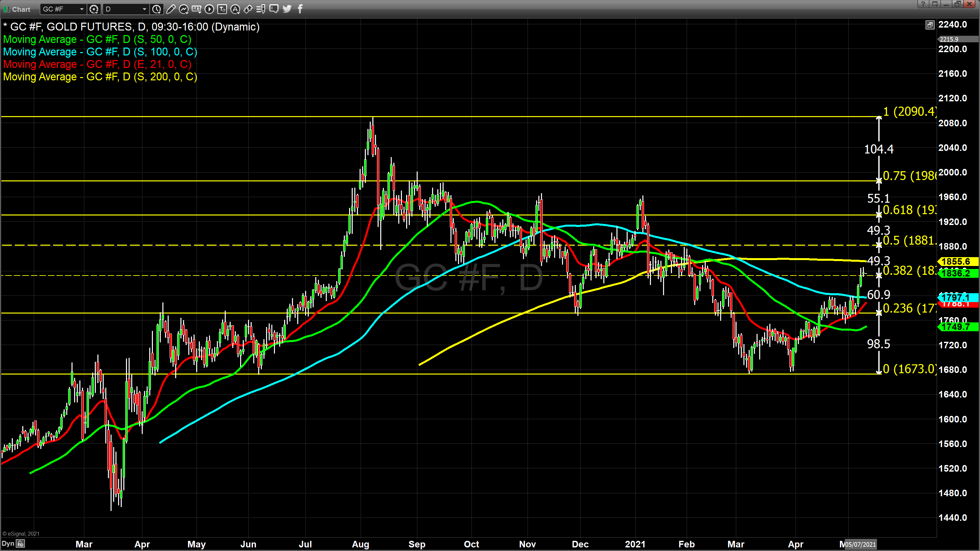
Task: Click the 50-period Moving Average legend label
Action: 97,39
